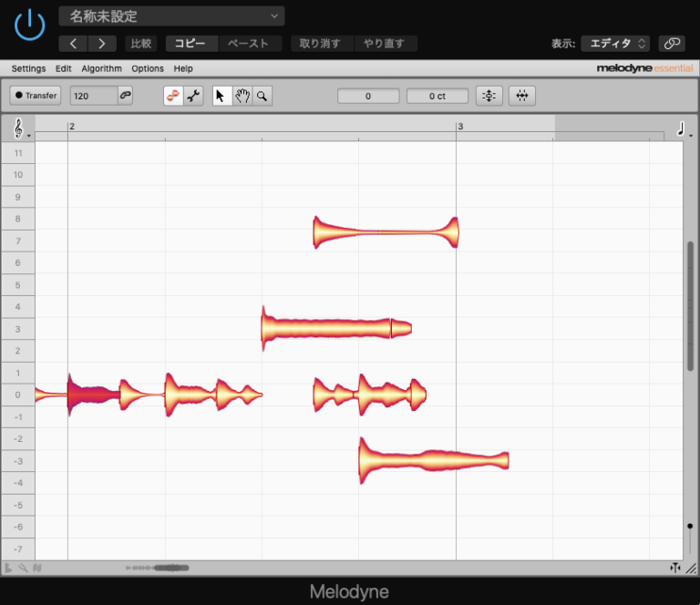Select the magnifier zoom tool
Screen dimensions: 700x605
(262, 96)
